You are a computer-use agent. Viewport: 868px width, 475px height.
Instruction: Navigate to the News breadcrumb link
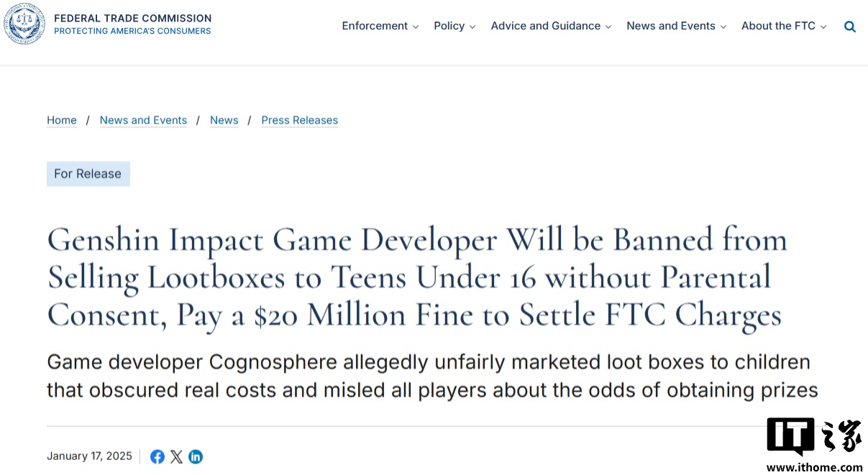click(224, 120)
